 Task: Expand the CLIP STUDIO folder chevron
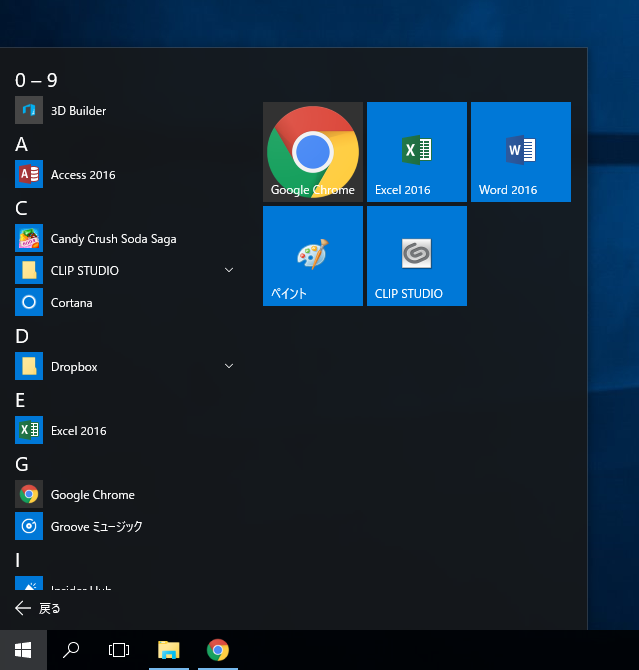click(229, 271)
